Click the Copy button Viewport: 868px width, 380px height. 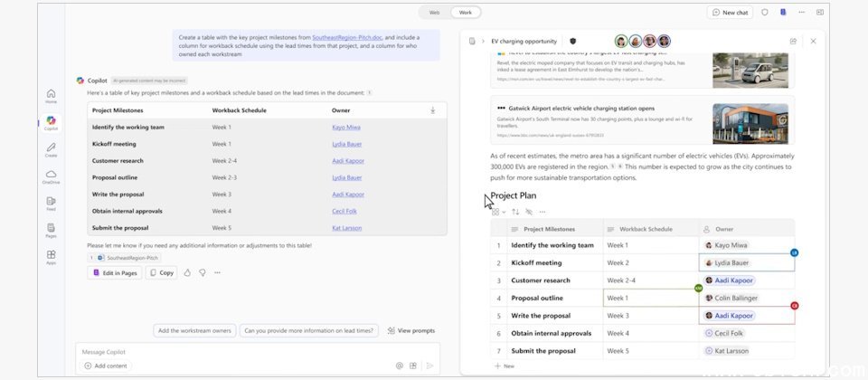161,272
